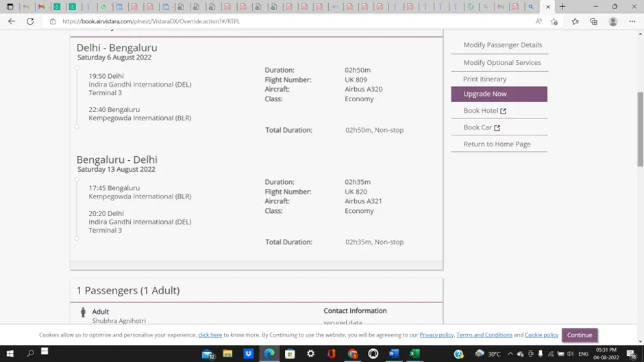Open the tab actions menu icon
Image resolution: width=644 pixels, height=362 pixels.
[x=10, y=7]
